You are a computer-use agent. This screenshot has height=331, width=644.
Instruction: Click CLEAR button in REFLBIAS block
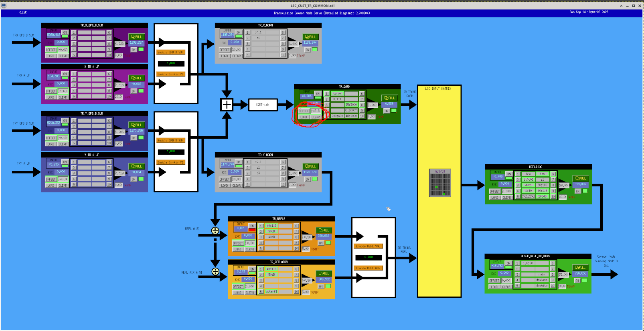(x=507, y=198)
